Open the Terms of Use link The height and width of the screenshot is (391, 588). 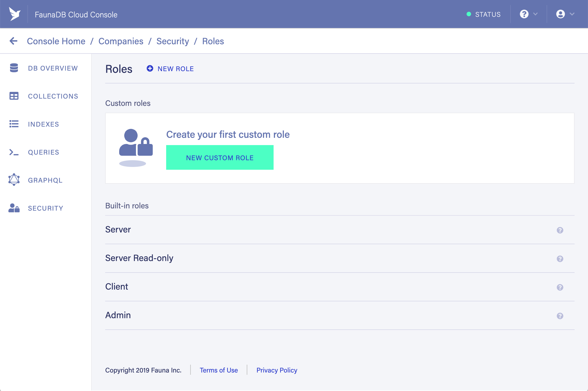(218, 370)
